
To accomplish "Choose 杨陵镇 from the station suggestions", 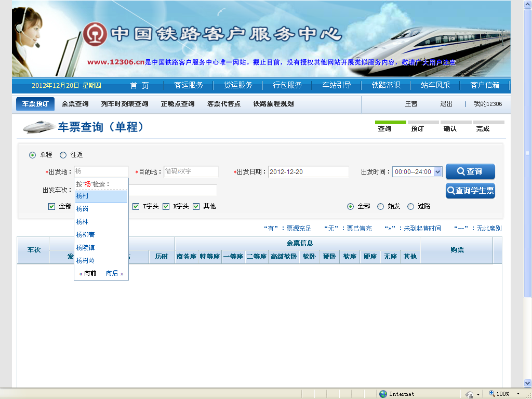I will tap(101, 247).
